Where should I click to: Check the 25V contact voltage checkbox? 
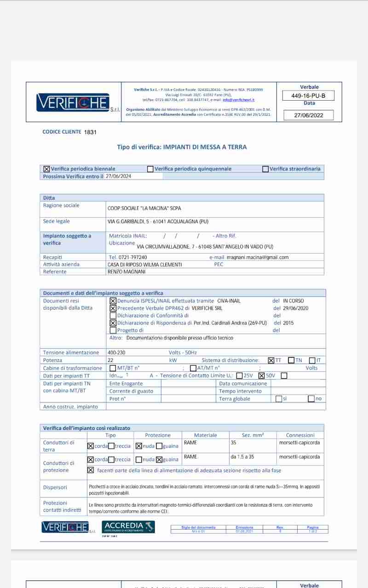tap(239, 376)
